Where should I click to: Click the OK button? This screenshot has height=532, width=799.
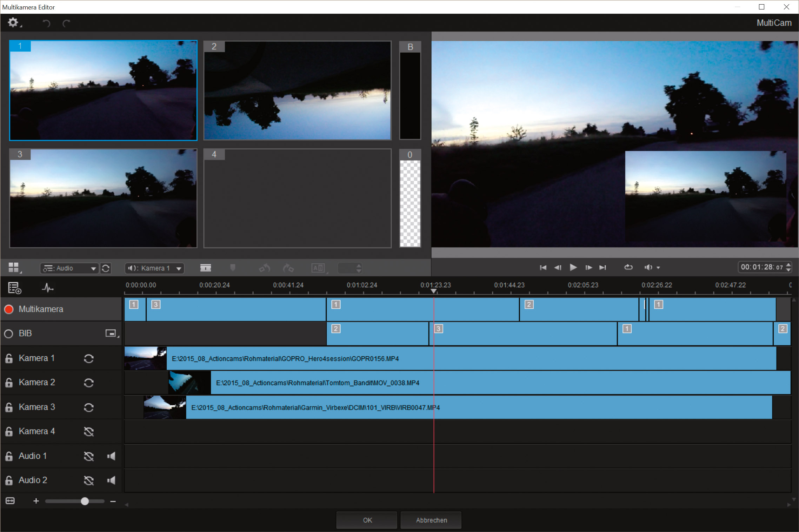click(367, 520)
